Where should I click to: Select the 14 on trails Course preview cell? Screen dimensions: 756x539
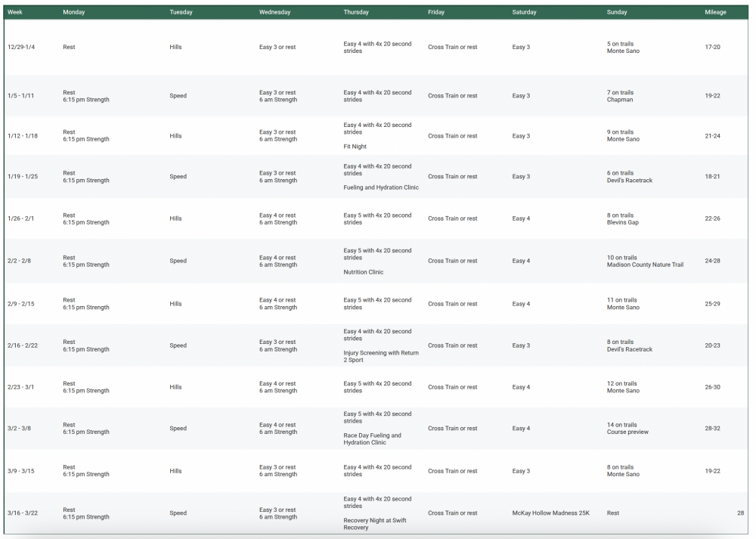pos(627,429)
